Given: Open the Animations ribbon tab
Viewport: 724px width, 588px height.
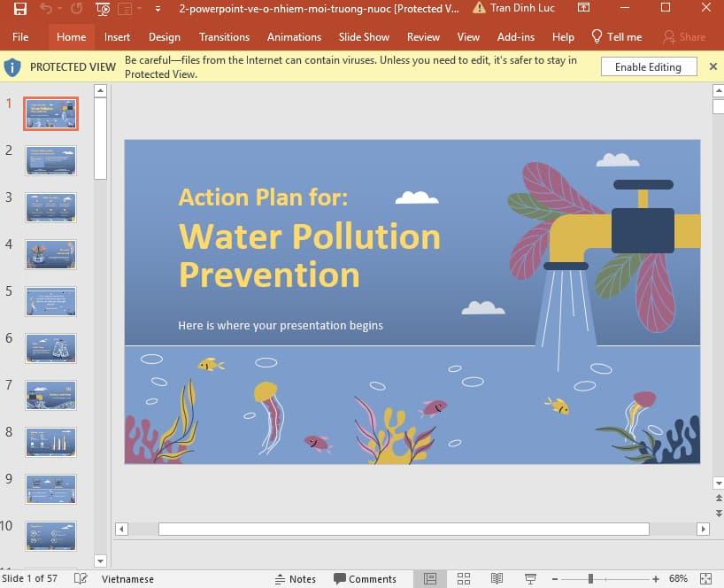Looking at the screenshot, I should pos(294,37).
